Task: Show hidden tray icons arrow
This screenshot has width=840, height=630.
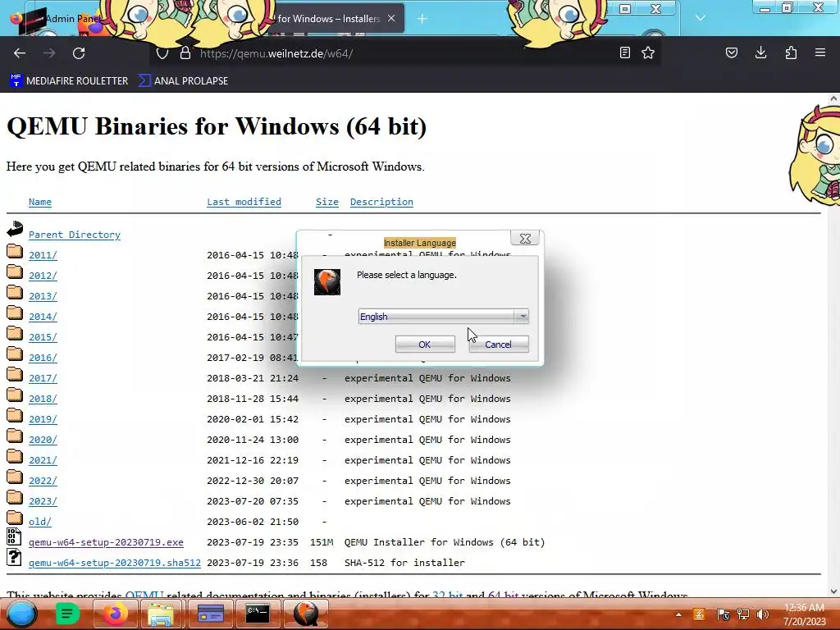Action: coord(678,614)
